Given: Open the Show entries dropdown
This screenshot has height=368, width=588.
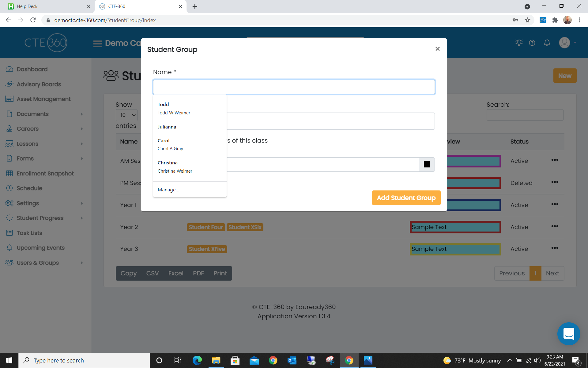Looking at the screenshot, I should (126, 115).
